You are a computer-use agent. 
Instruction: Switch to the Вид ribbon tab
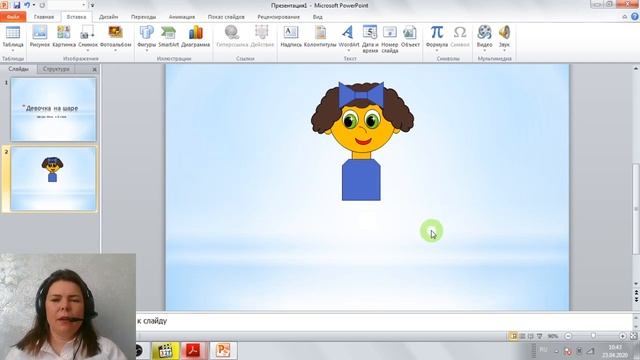tap(318, 17)
